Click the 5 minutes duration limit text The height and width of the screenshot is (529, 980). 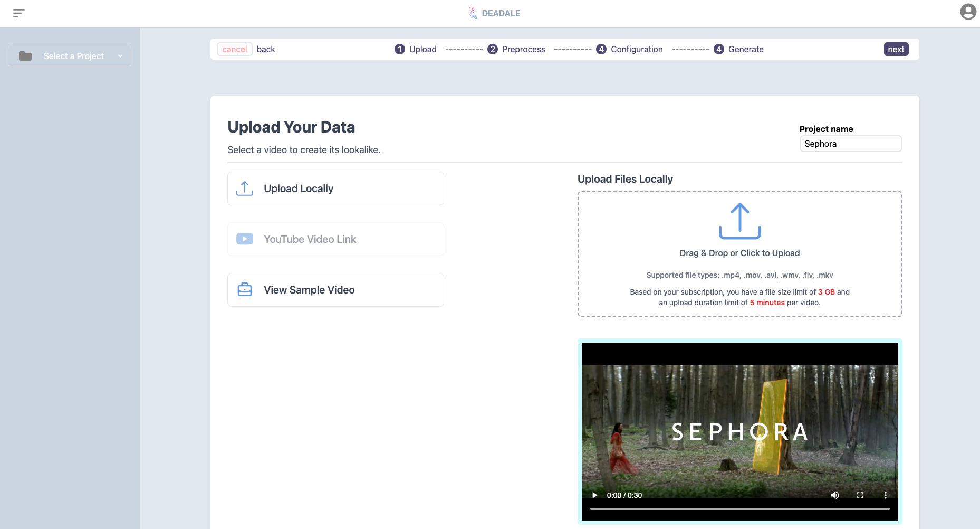(767, 303)
